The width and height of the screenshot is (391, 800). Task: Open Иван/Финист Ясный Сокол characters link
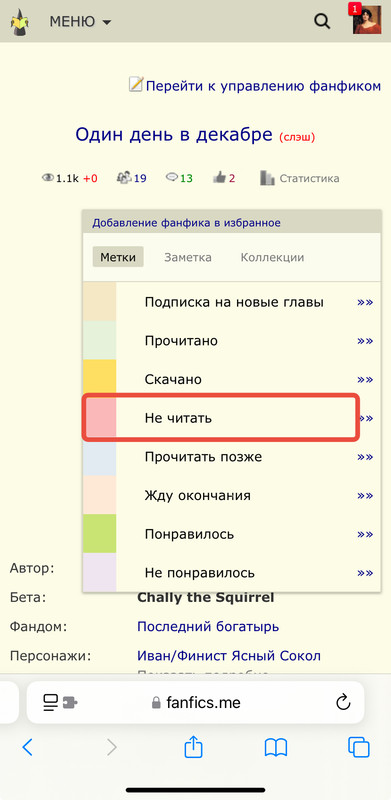click(x=229, y=656)
